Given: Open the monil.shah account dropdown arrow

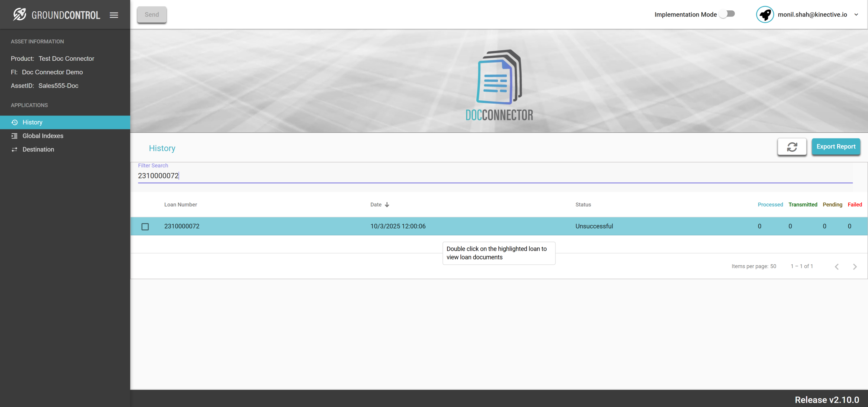Looking at the screenshot, I should click(x=856, y=15).
